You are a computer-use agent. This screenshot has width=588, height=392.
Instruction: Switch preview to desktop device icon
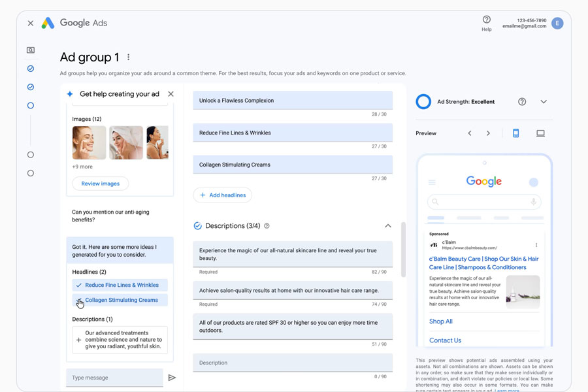point(540,133)
